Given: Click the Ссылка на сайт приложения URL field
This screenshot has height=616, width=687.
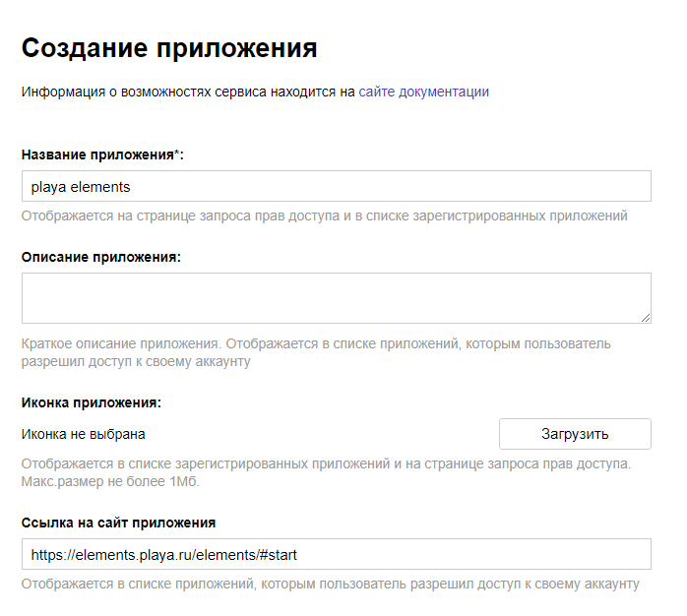Looking at the screenshot, I should click(336, 554).
